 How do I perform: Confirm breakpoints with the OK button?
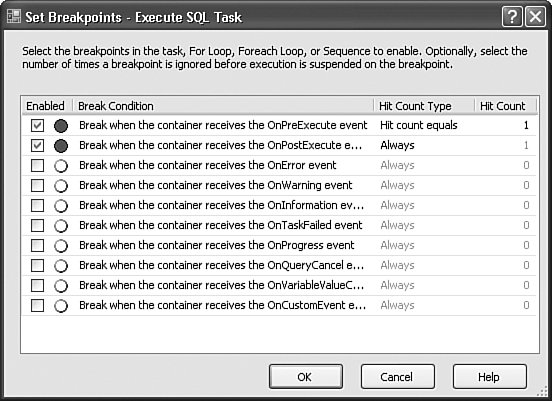coord(306,377)
